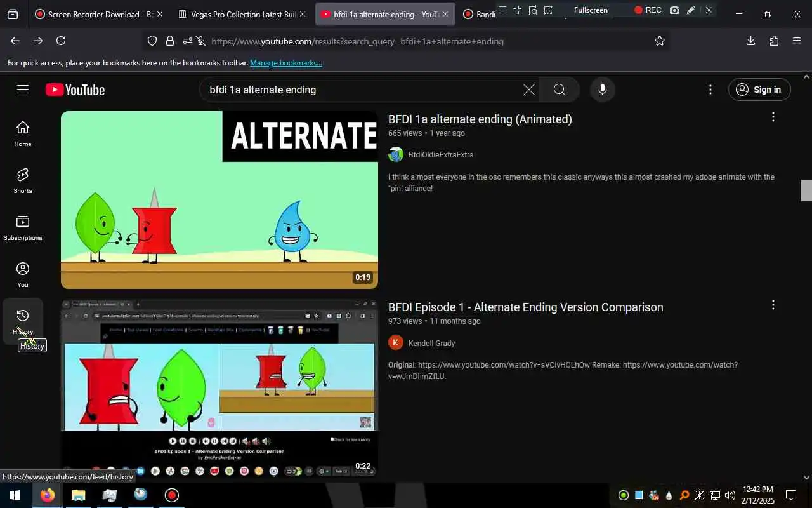Open the recorder drawing pencil tool
This screenshot has width=812, height=508.
(691, 10)
